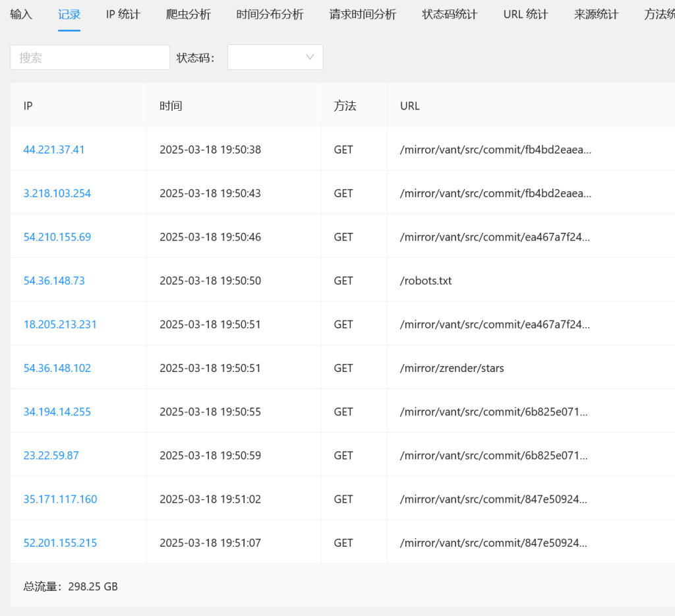
Task: Open the 时间分布分析 tab
Action: [x=270, y=14]
